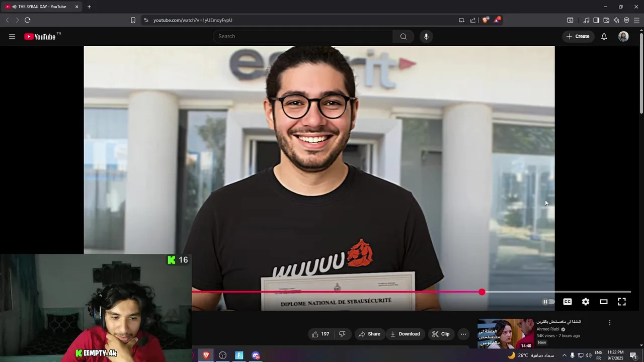This screenshot has width=644, height=362.
Task: Seek using the red progress bar
Action: (411, 292)
